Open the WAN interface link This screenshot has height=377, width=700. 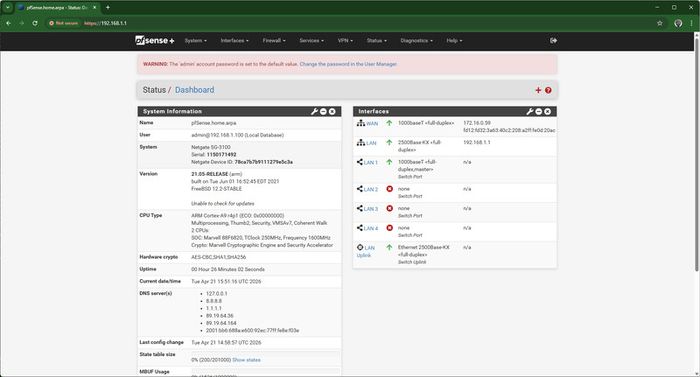372,124
